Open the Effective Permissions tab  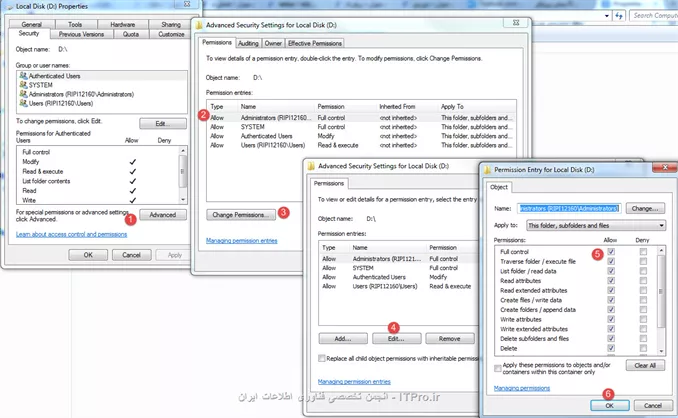[315, 43]
